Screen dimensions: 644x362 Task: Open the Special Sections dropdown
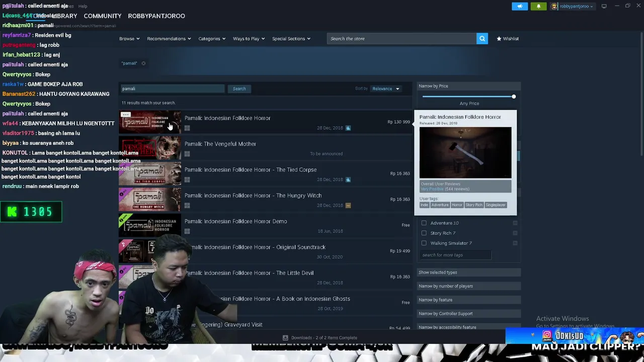pyautogui.click(x=291, y=39)
